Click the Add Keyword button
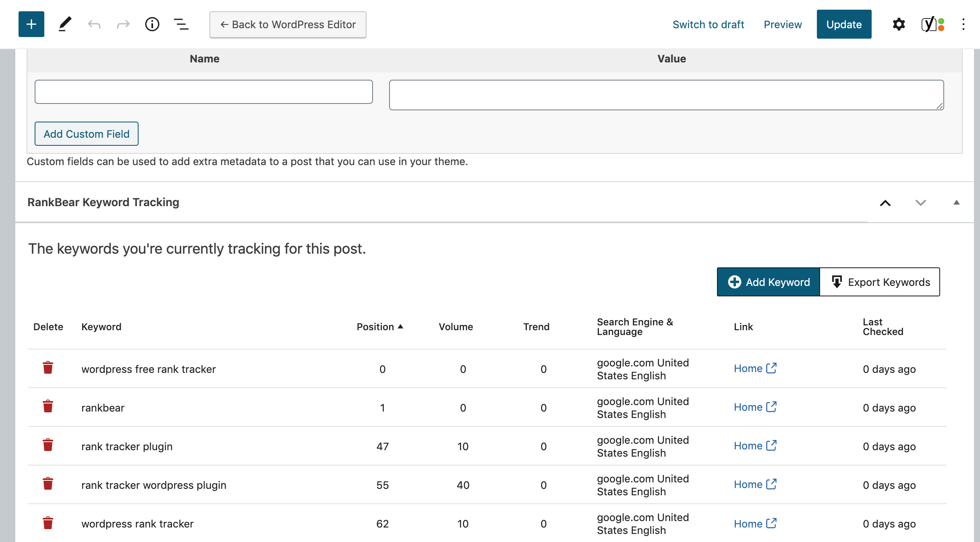The width and height of the screenshot is (980, 542). (768, 282)
